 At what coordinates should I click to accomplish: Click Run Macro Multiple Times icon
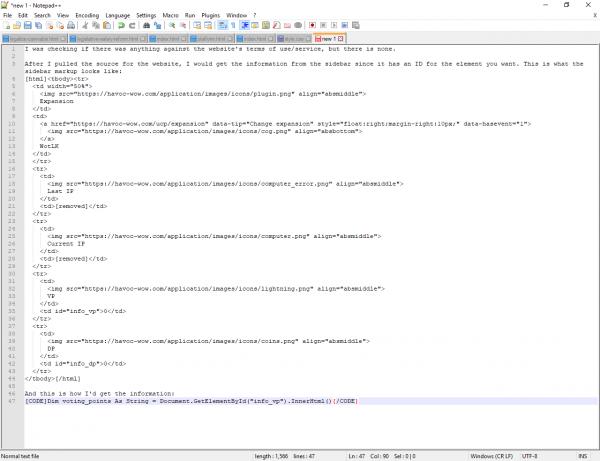tap(344, 25)
